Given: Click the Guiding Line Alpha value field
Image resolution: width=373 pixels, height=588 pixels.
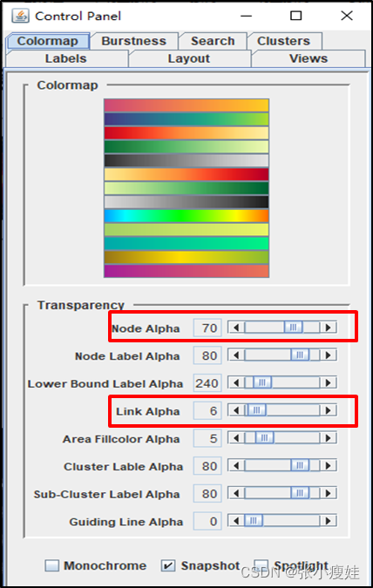Looking at the screenshot, I should [207, 521].
